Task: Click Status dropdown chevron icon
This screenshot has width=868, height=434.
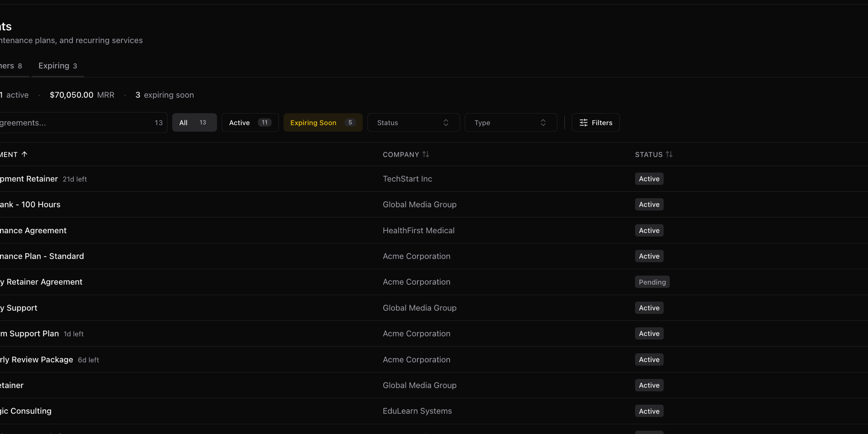Action: click(x=446, y=123)
